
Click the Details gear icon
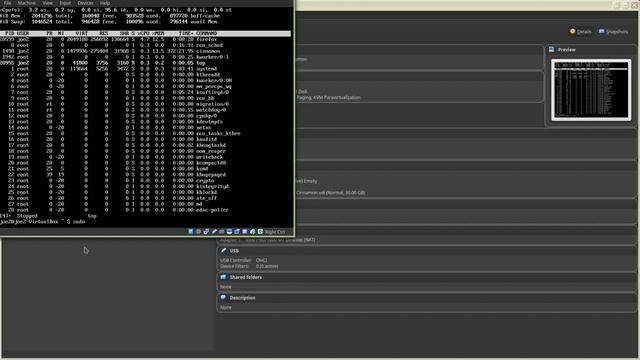(x=572, y=31)
